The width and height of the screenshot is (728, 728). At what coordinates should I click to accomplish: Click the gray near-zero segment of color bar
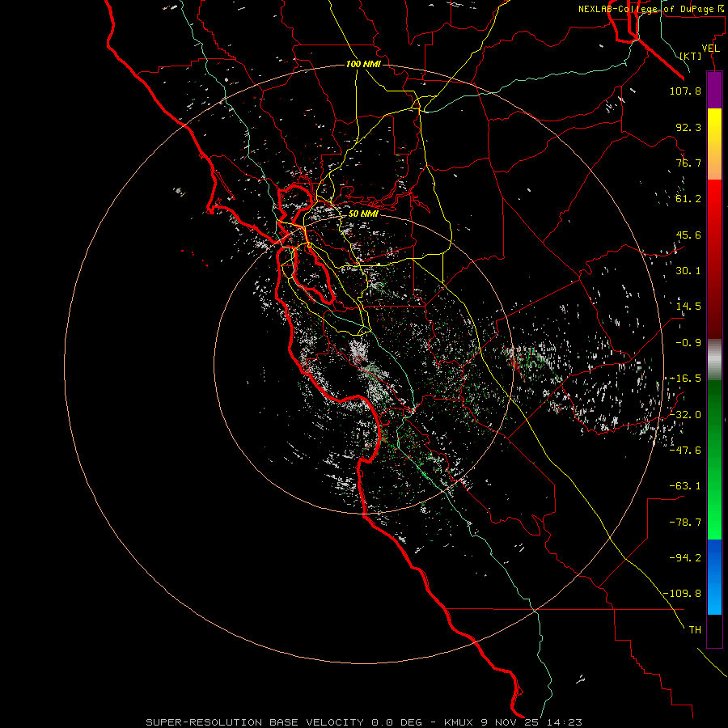click(714, 360)
